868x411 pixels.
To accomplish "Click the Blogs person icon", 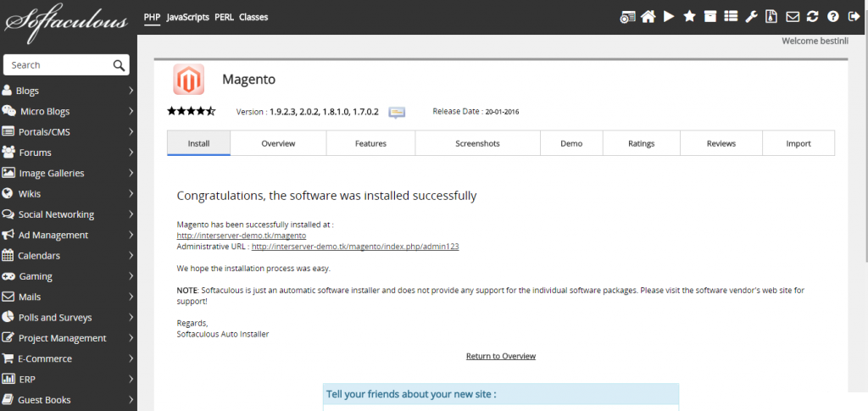I will click(7, 90).
